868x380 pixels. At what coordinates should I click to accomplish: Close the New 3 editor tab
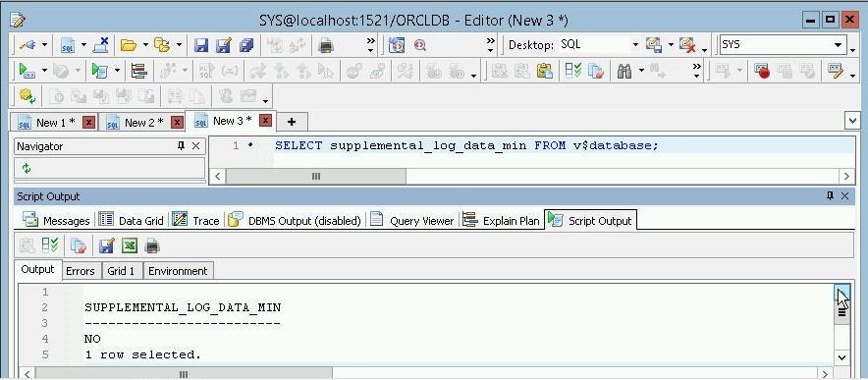pos(266,120)
